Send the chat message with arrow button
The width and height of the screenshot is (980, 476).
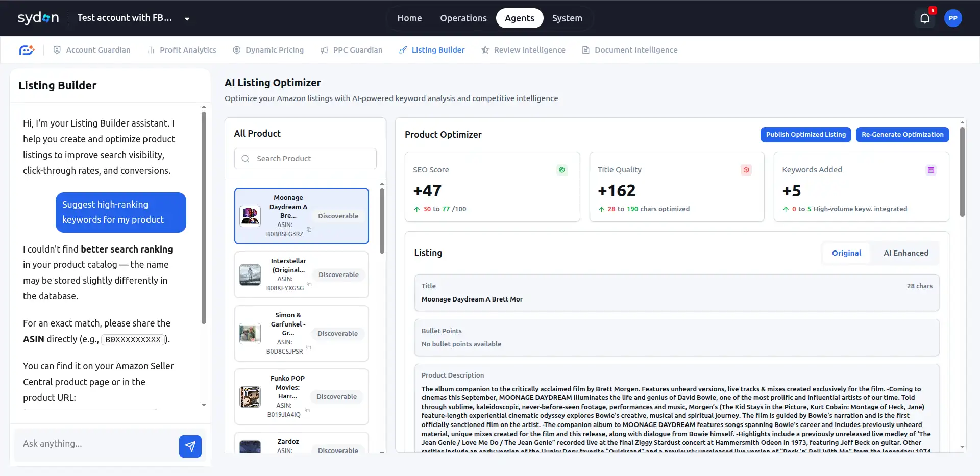pyautogui.click(x=190, y=446)
